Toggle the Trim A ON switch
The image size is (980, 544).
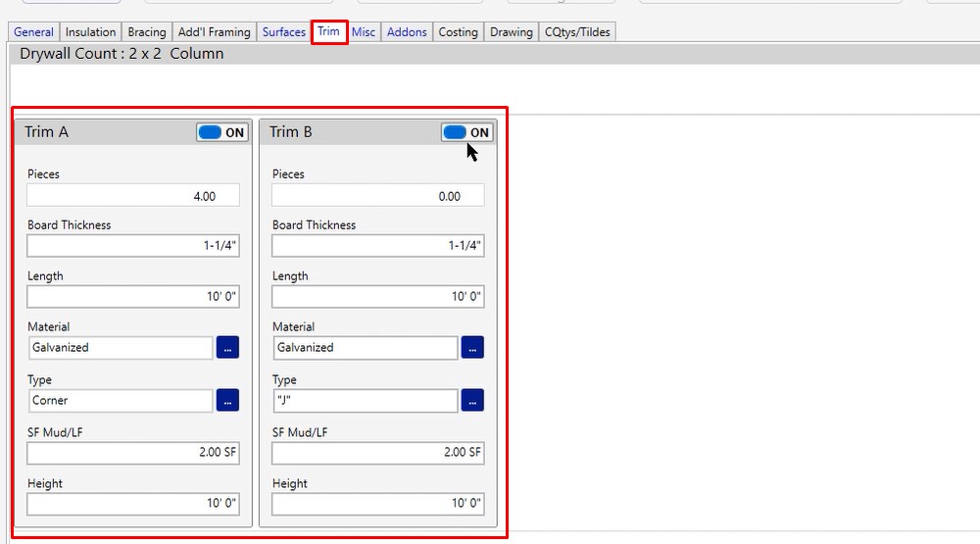coord(222,132)
